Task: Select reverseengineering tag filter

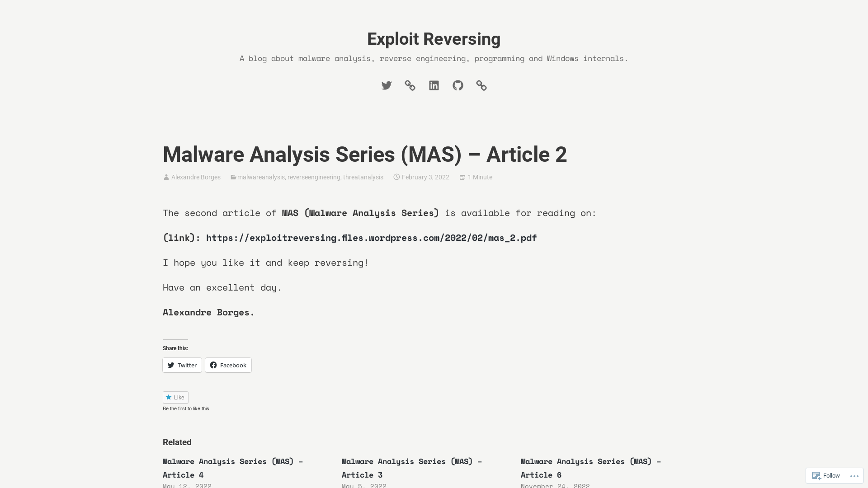Action: pos(314,177)
